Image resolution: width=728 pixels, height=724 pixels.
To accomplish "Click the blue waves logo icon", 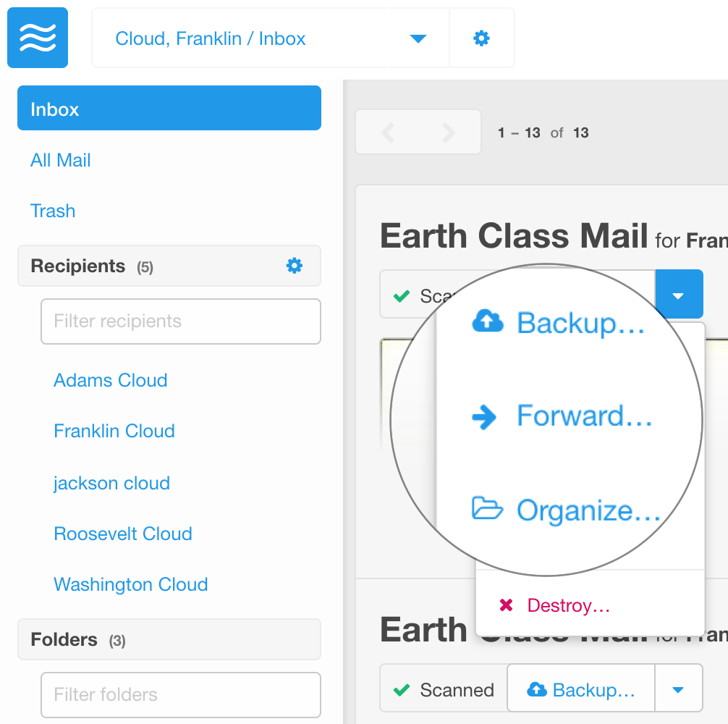I will [38, 38].
